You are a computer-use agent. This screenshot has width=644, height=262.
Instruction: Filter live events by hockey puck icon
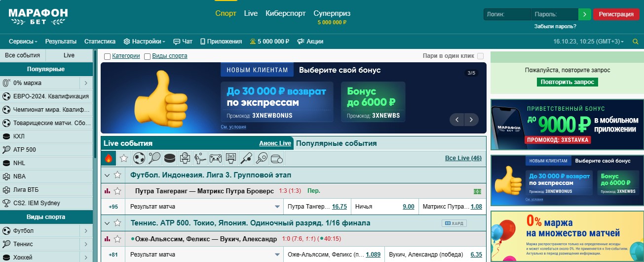(x=170, y=158)
